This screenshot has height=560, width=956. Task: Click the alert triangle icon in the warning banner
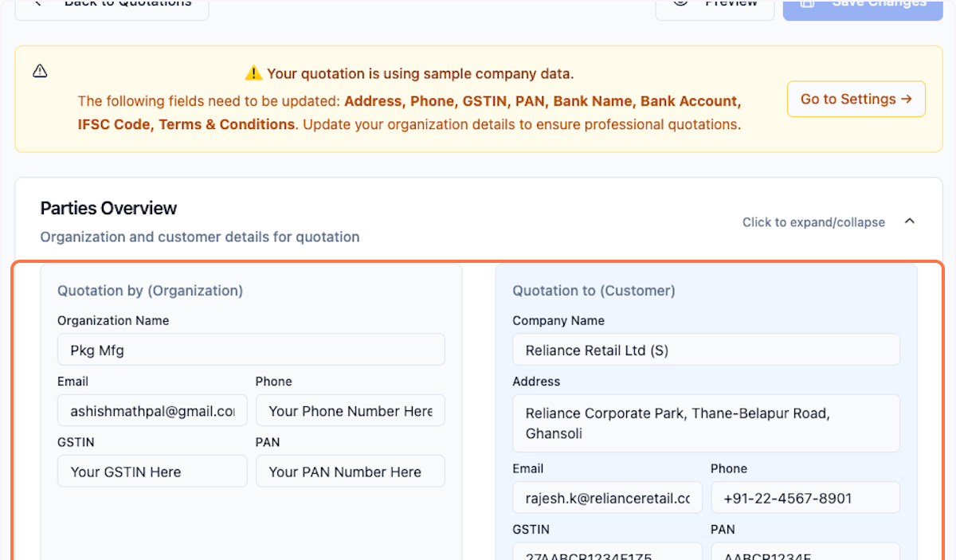click(40, 71)
